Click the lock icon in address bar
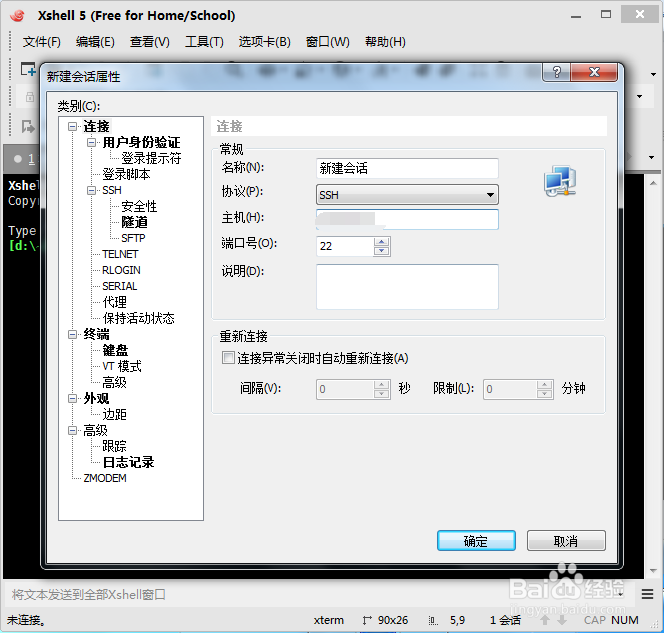 click(30, 97)
